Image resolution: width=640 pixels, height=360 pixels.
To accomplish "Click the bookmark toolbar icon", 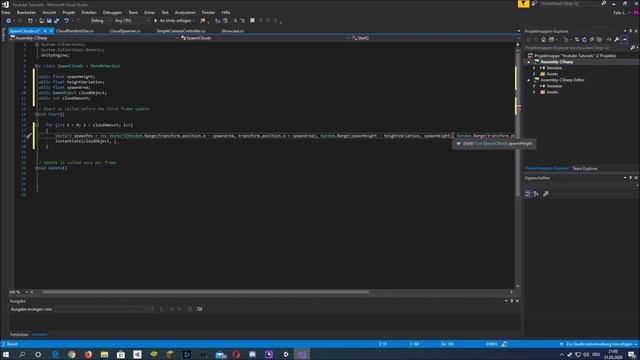I will 252,21.
